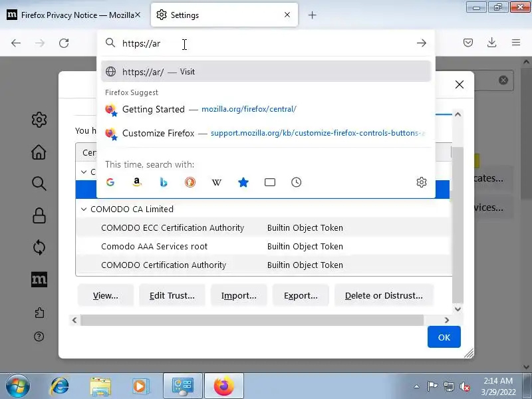Open search settings gear in dropdown
Screen dimensions: 532x399
tap(422, 182)
